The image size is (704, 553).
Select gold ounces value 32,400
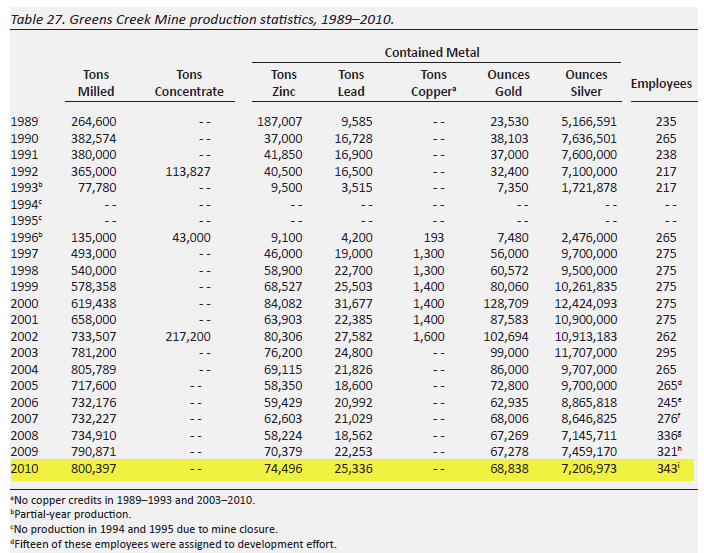click(x=509, y=172)
